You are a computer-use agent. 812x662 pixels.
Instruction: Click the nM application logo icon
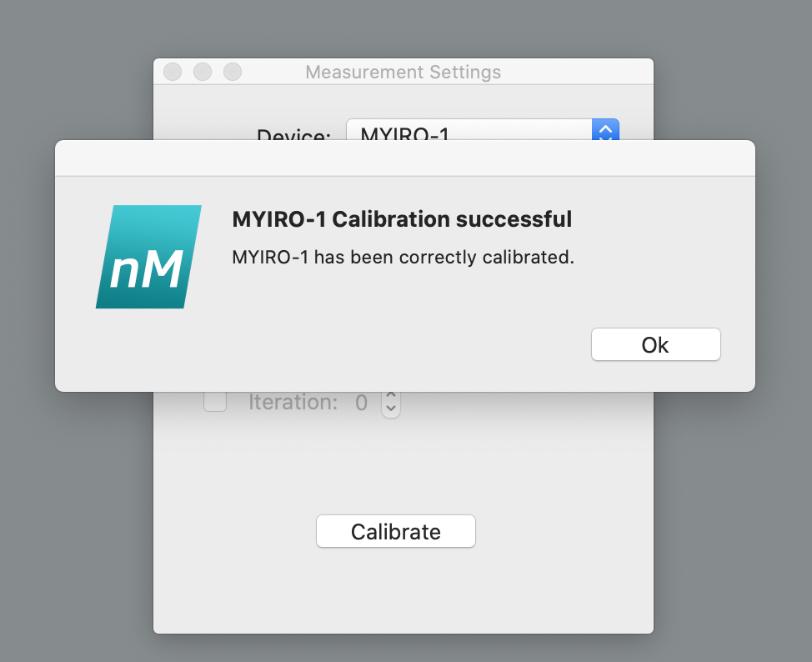click(148, 257)
